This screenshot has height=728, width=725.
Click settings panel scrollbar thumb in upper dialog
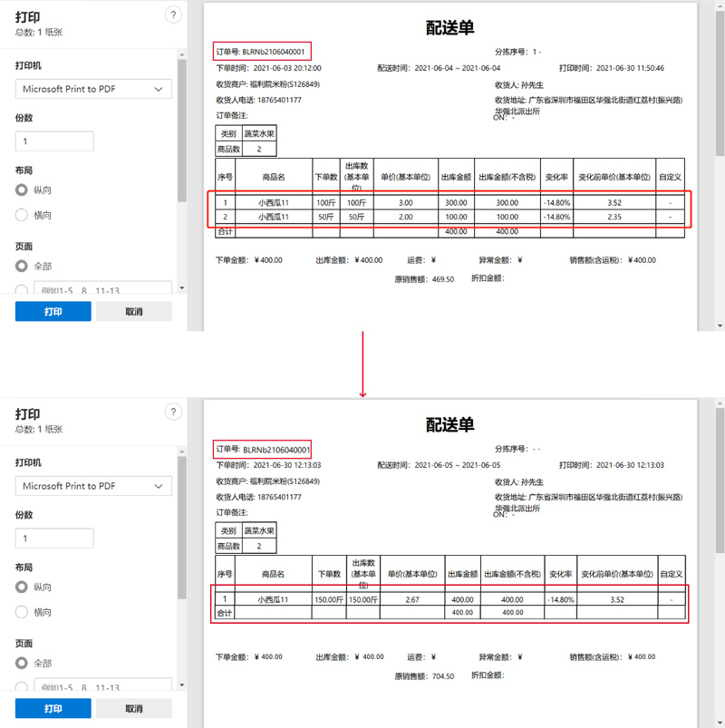[182, 131]
